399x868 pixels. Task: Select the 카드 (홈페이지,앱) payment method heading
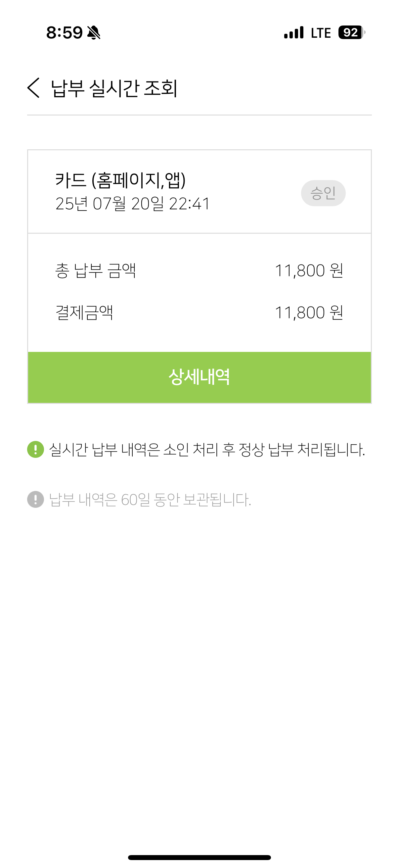pos(120,180)
